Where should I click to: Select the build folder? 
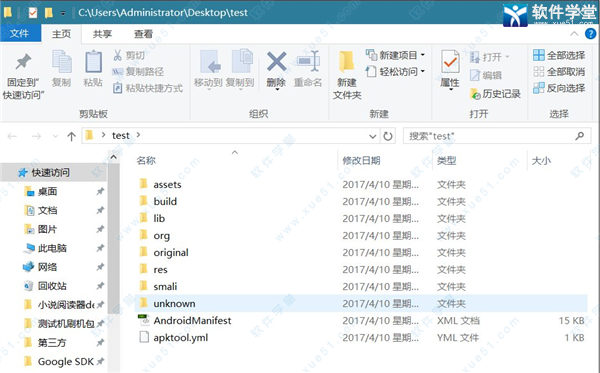(x=165, y=202)
